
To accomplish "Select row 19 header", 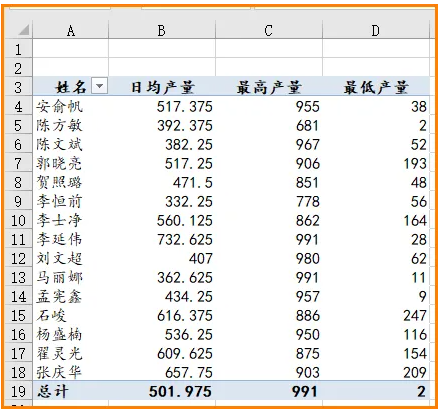I will pyautogui.click(x=18, y=391).
